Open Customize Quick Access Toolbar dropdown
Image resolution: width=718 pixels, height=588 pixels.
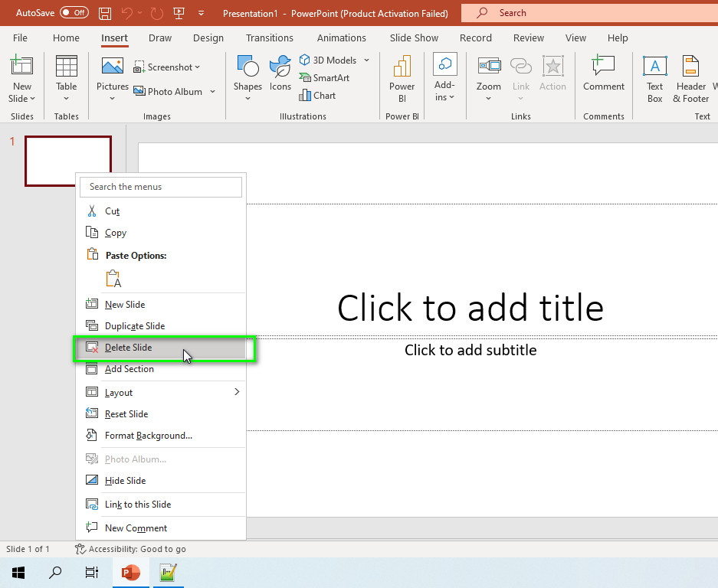coord(201,13)
